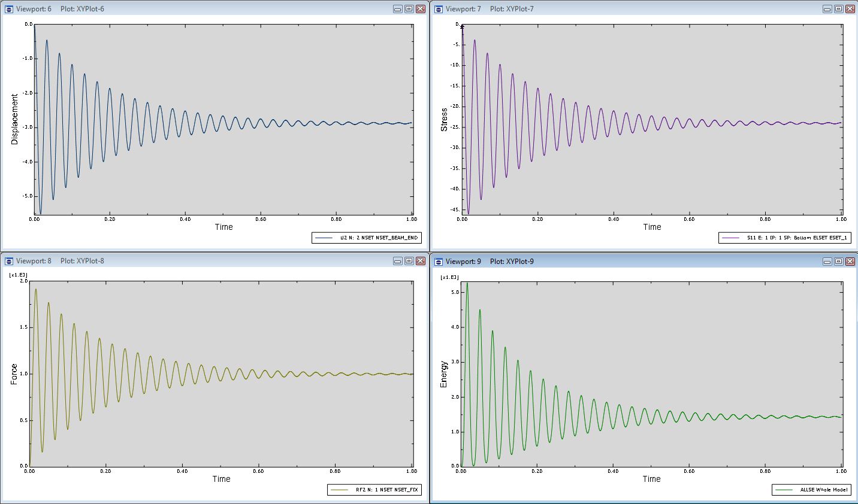Select the U2 NSET_BEAM_END legend box
858x504 pixels.
[x=366, y=238]
